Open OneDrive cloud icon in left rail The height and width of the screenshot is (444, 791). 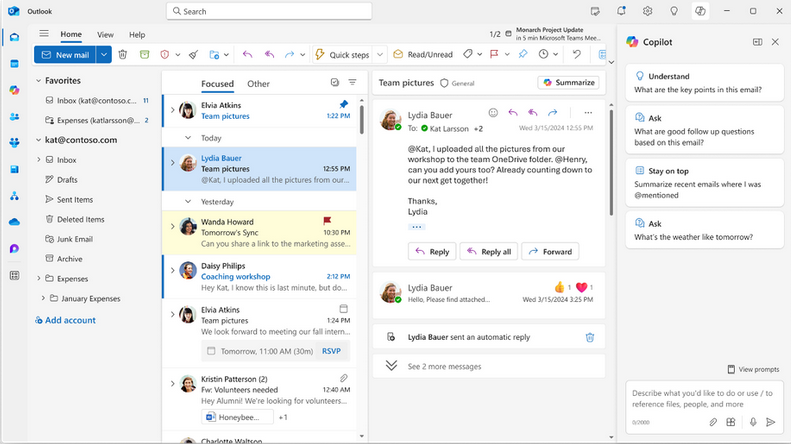(14, 222)
